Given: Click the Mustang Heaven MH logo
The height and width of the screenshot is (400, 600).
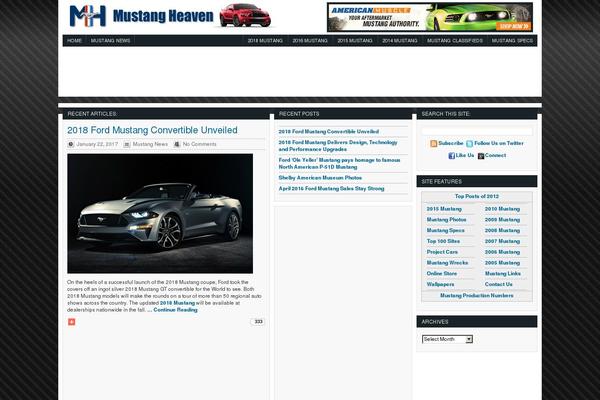Looking at the screenshot, I should pos(88,16).
